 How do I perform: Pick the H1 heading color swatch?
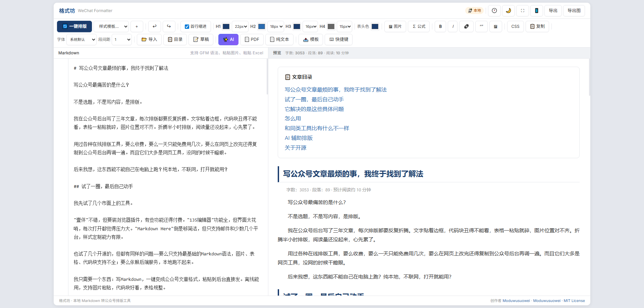(x=226, y=26)
